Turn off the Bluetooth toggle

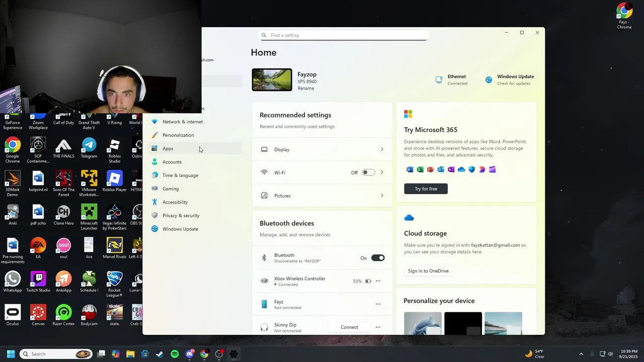point(378,258)
